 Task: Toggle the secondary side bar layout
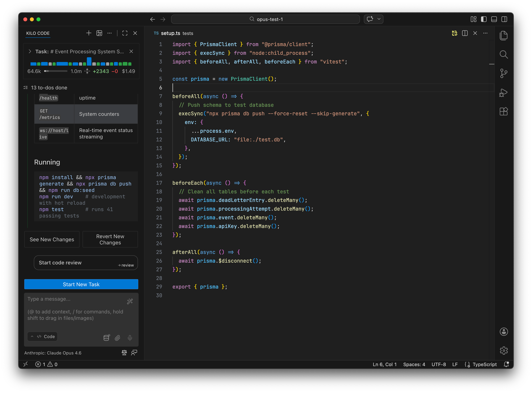(504, 19)
